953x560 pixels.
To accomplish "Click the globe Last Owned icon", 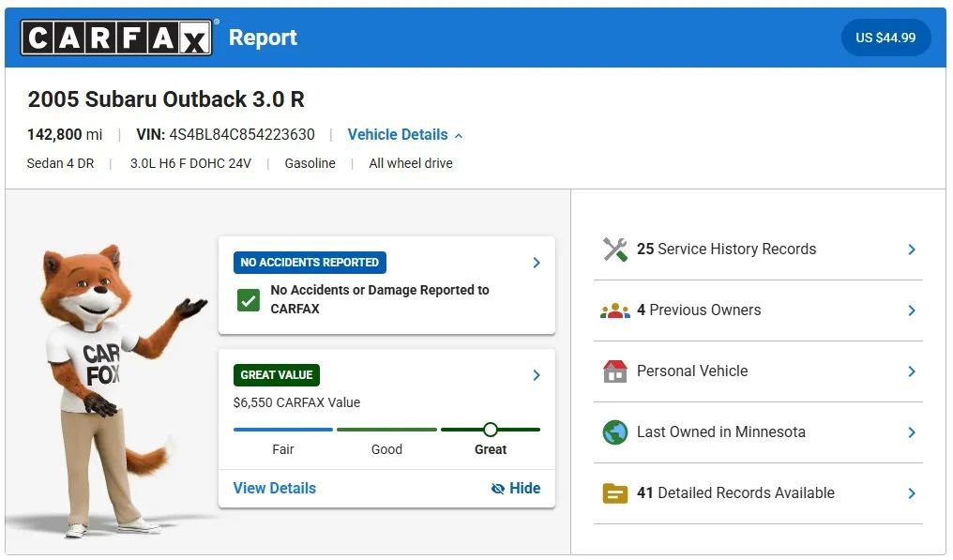I will click(x=614, y=432).
